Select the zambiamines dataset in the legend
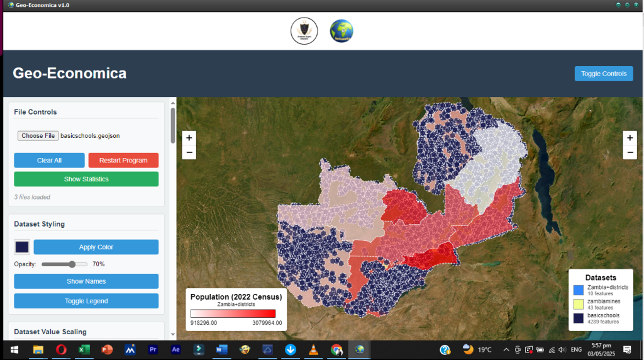Viewport: 644px width, 360px height. click(602, 304)
